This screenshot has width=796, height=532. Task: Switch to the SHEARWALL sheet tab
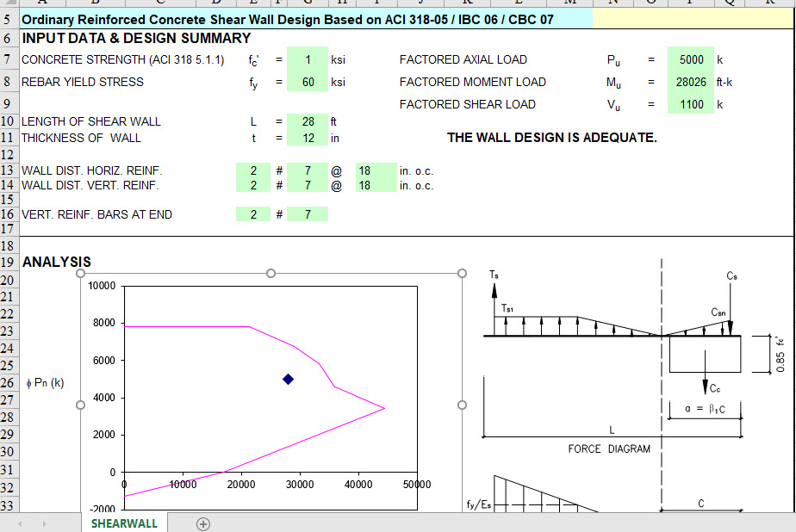pos(123,523)
